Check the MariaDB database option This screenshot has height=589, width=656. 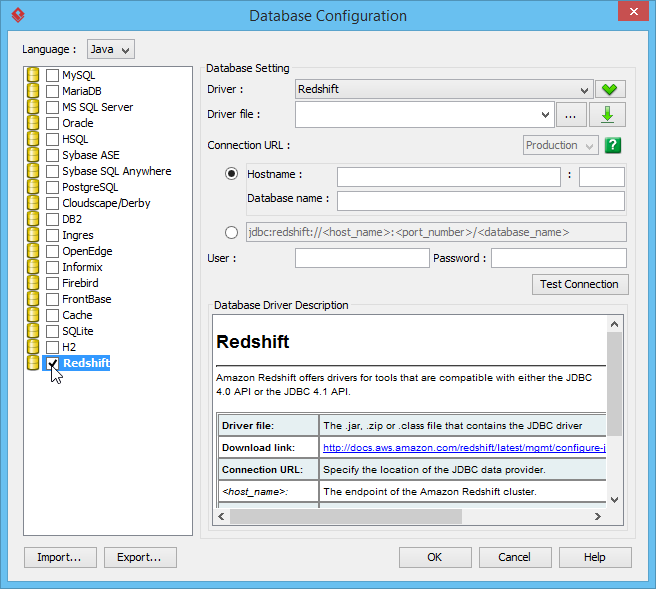point(52,91)
